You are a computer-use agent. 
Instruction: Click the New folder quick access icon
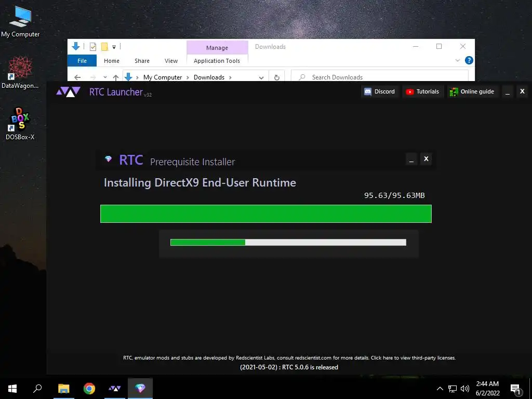tap(104, 46)
